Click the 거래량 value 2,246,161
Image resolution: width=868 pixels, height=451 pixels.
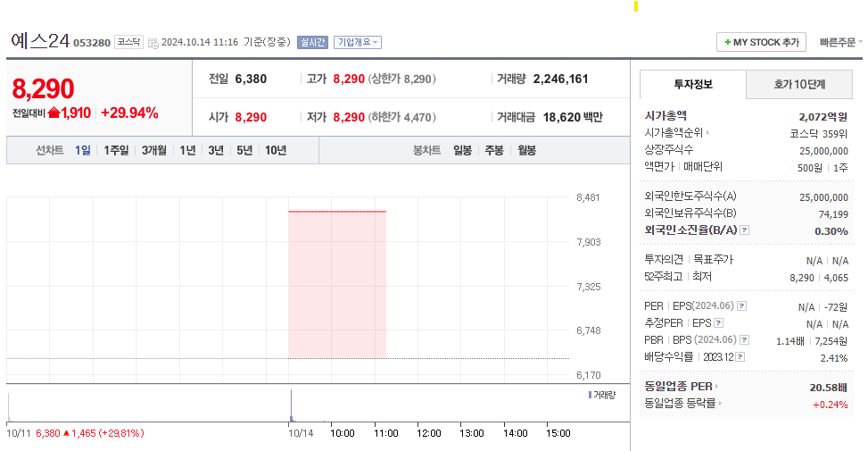pos(561,79)
